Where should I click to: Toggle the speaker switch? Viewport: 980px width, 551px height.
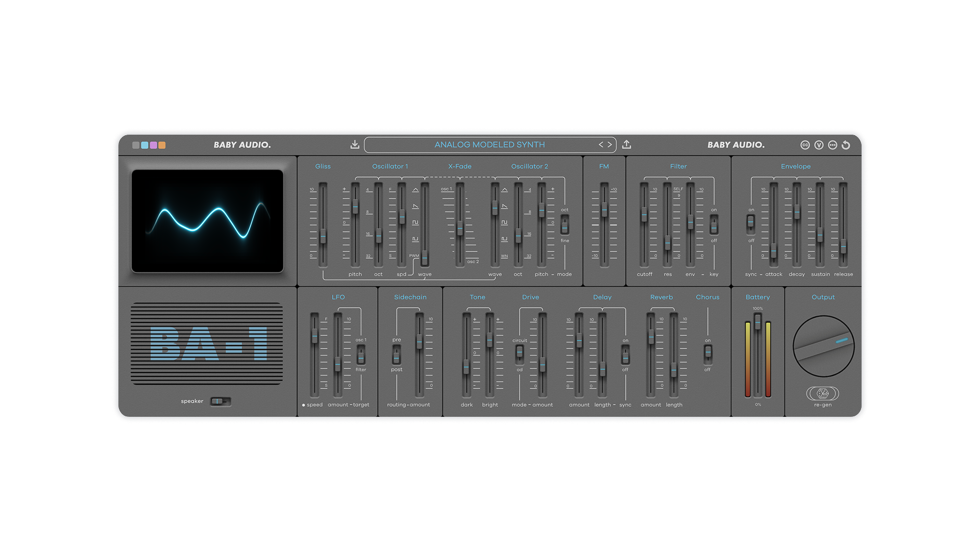coord(220,402)
